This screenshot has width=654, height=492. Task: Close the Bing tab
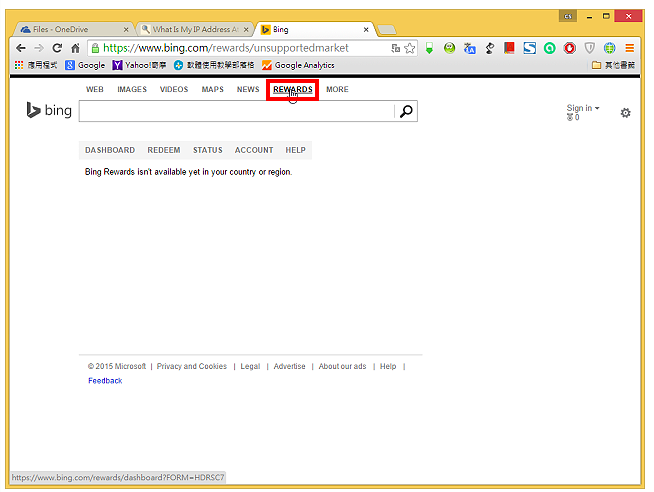point(366,30)
